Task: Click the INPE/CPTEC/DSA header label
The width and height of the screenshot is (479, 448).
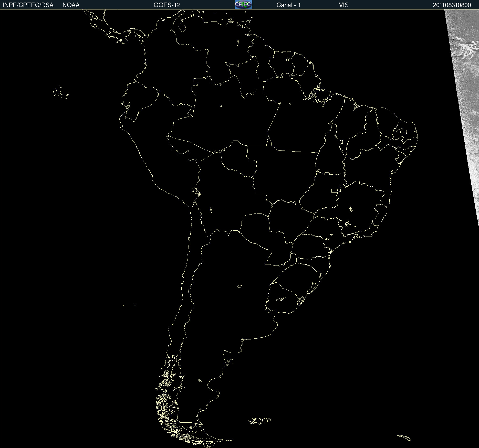Action: tap(28, 5)
